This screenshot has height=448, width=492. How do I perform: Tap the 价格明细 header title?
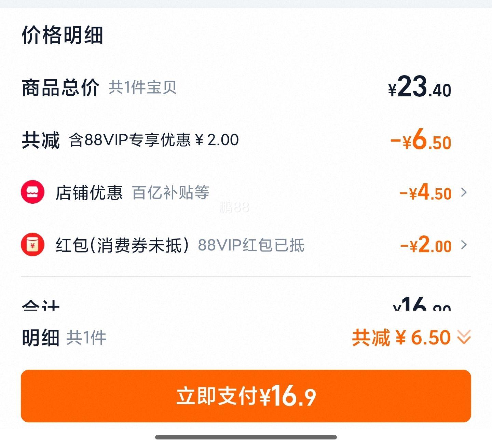[x=63, y=35]
